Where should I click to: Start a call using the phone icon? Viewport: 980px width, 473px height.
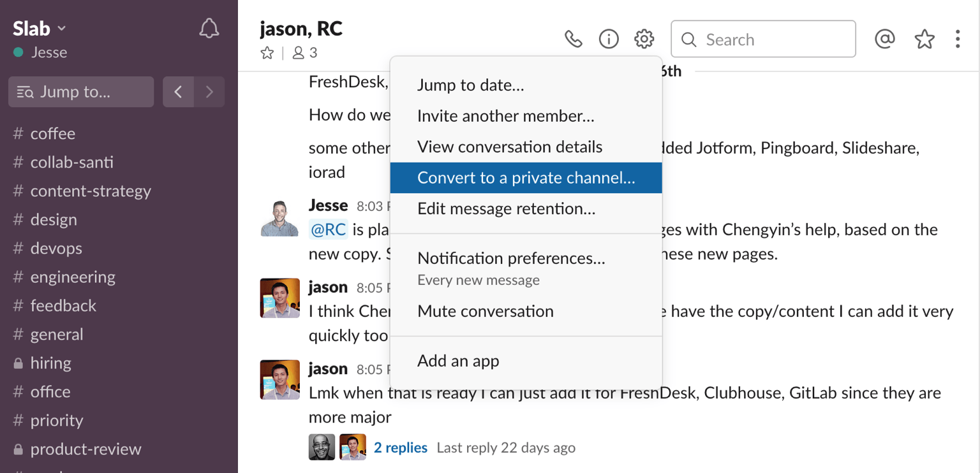pos(573,38)
